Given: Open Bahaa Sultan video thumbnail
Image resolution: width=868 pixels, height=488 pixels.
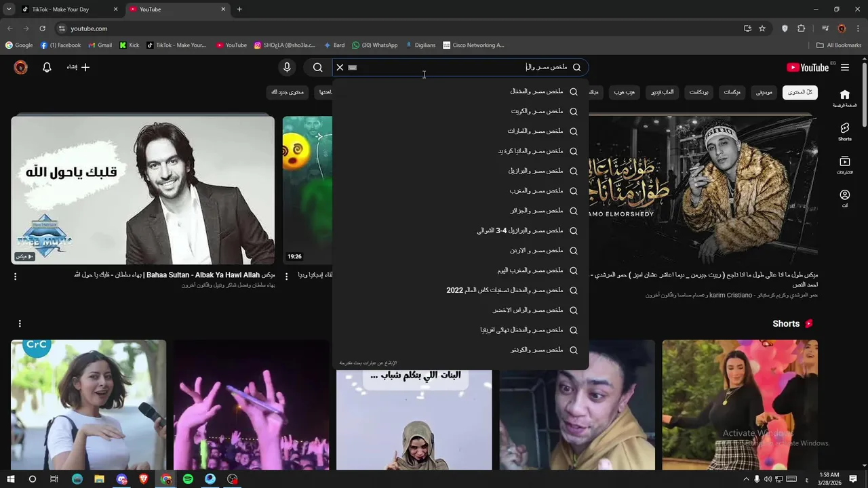Looking at the screenshot, I should [142, 190].
